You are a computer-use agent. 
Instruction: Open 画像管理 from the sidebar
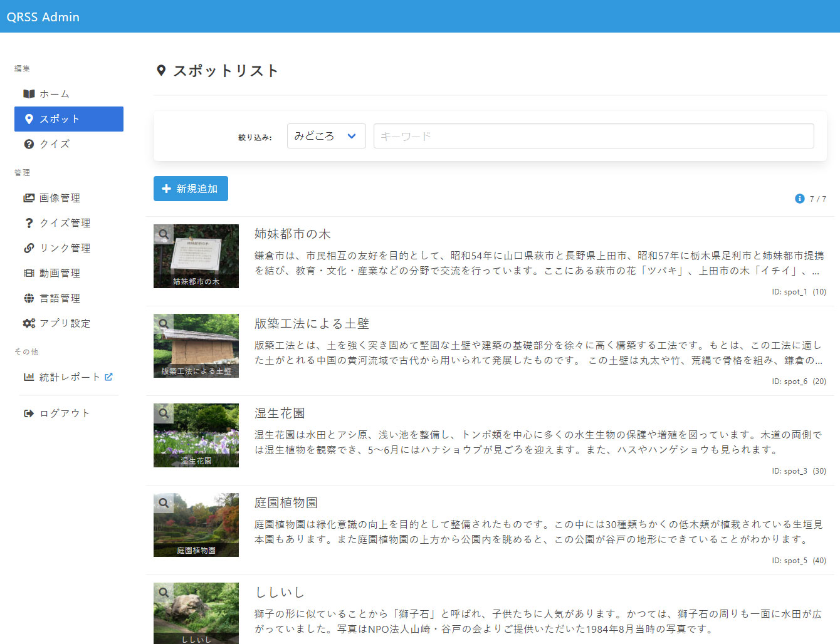click(60, 198)
